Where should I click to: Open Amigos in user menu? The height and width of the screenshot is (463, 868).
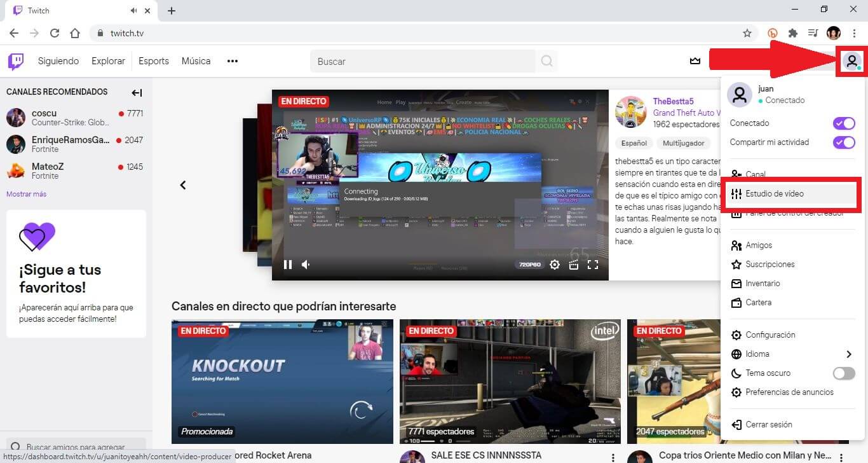[x=792, y=245]
